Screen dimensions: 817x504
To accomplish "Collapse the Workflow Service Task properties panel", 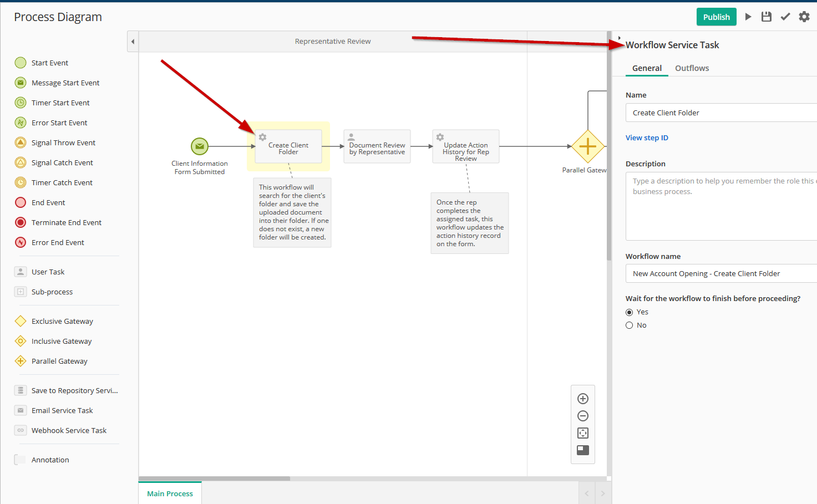I will (619, 38).
